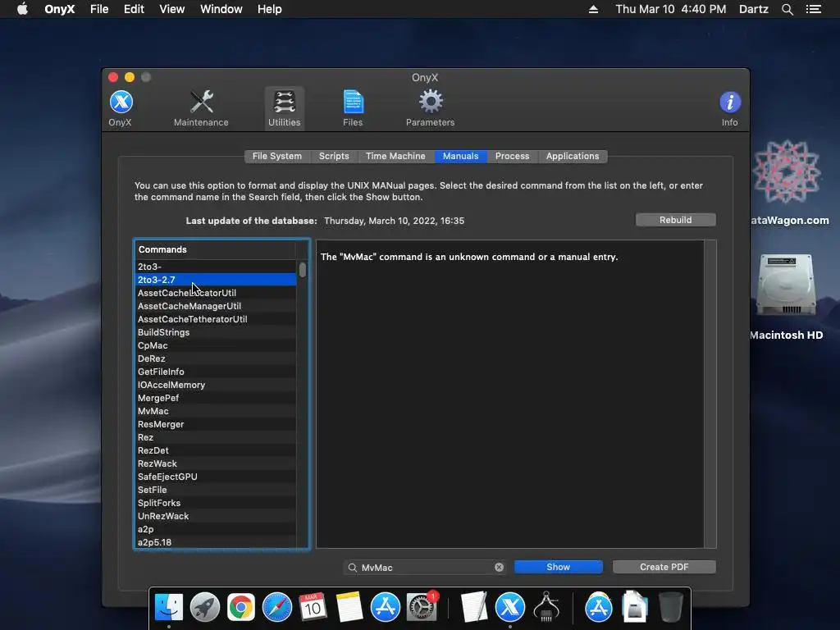The image size is (840, 630).
Task: Click the menu bar clock date
Action: tap(671, 9)
